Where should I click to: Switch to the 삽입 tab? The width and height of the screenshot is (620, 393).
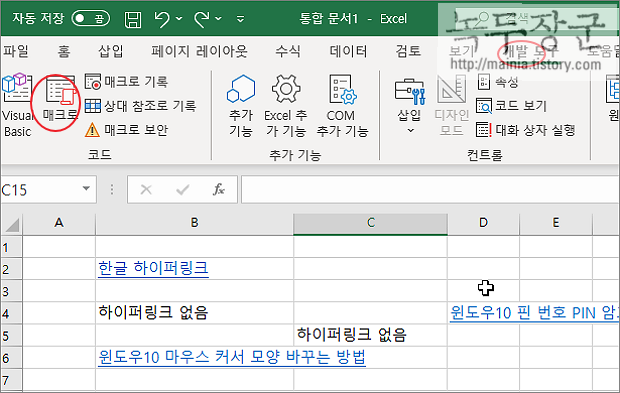point(111,51)
